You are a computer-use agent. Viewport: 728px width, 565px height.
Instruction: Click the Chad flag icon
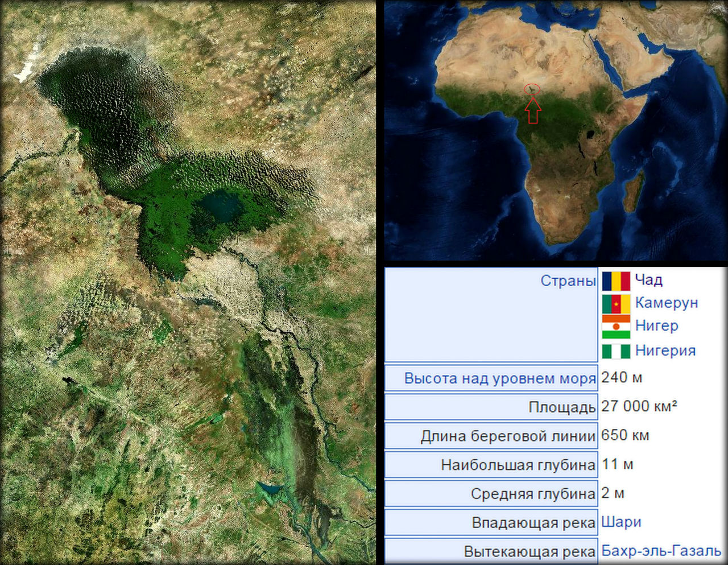point(616,281)
